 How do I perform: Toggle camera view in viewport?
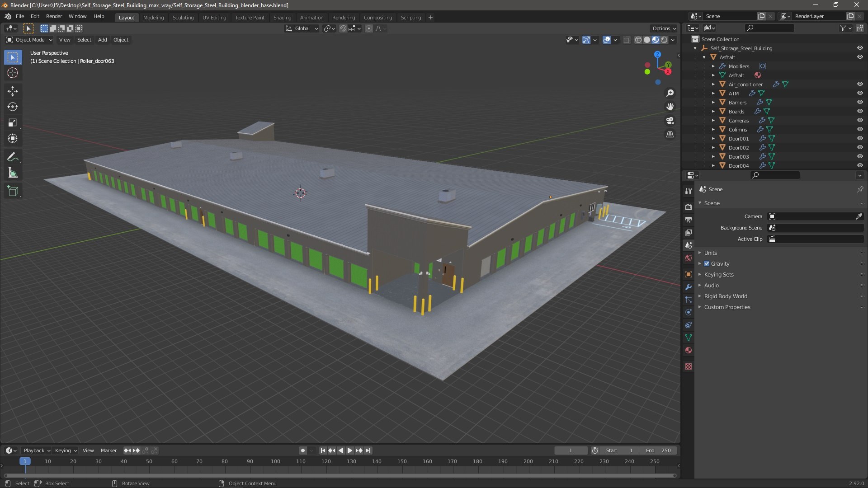670,121
